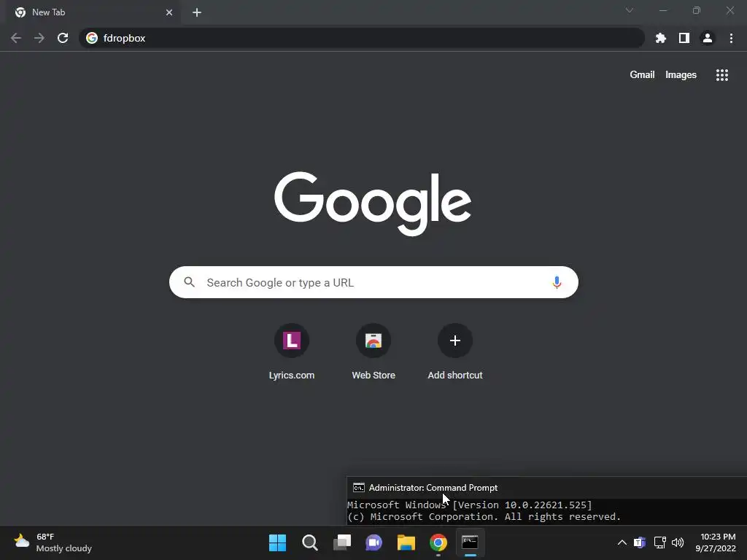Click the address bar containing fdropbox

point(362,38)
